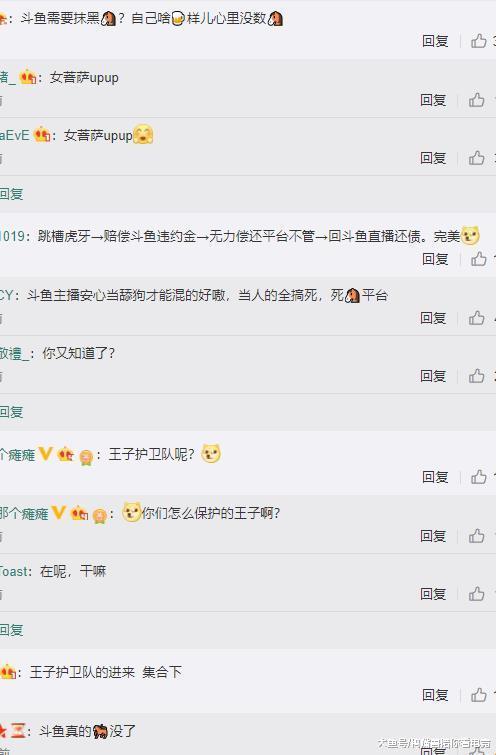Like aEvE's 女菩萨upup reply

[476, 157]
